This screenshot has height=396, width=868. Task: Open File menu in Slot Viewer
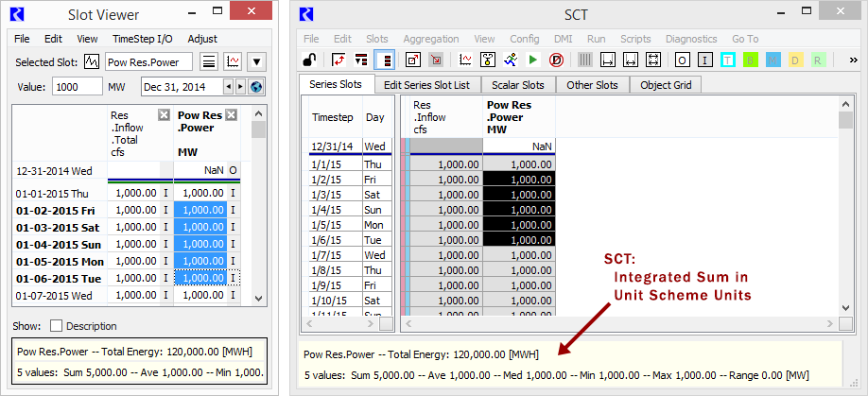tap(22, 39)
